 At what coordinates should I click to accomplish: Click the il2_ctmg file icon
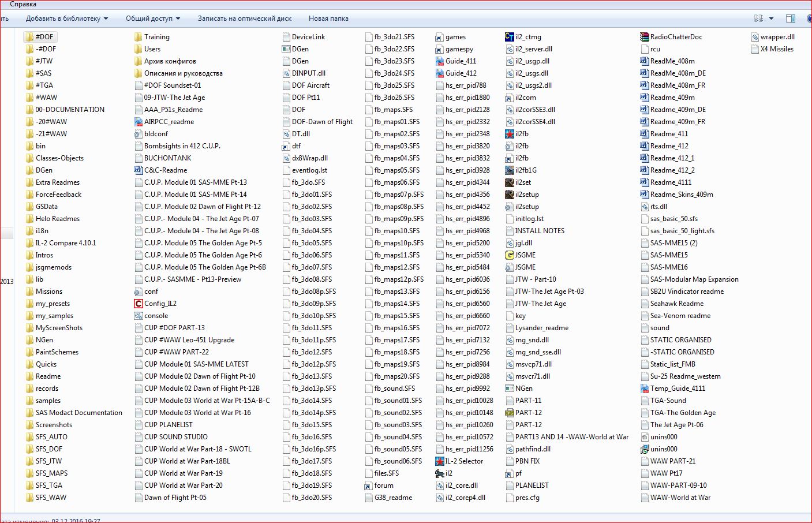pos(509,37)
